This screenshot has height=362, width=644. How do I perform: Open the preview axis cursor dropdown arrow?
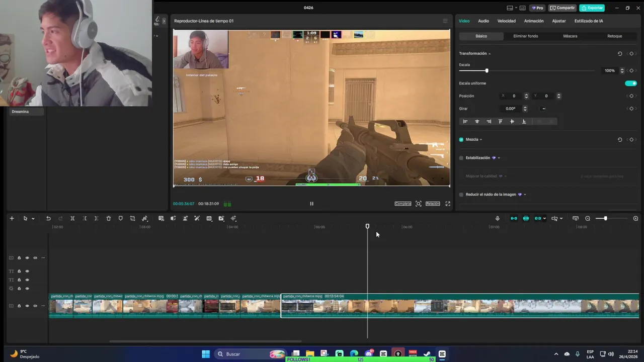(x=561, y=219)
